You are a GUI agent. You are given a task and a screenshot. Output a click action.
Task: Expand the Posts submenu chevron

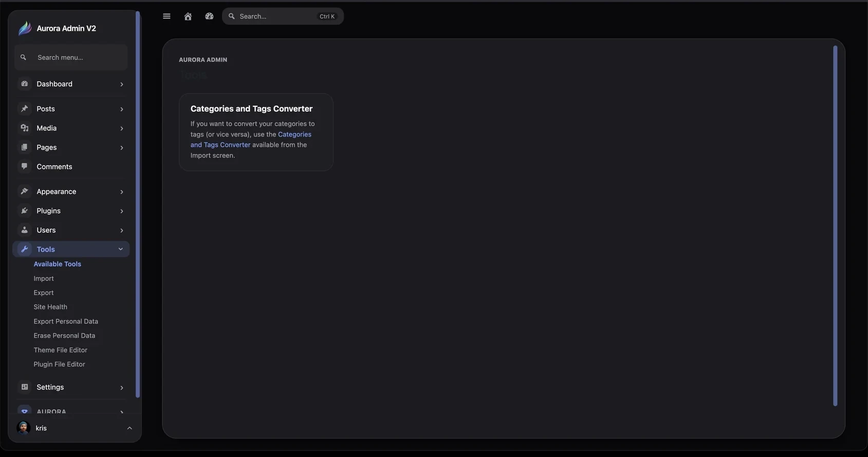(x=122, y=109)
